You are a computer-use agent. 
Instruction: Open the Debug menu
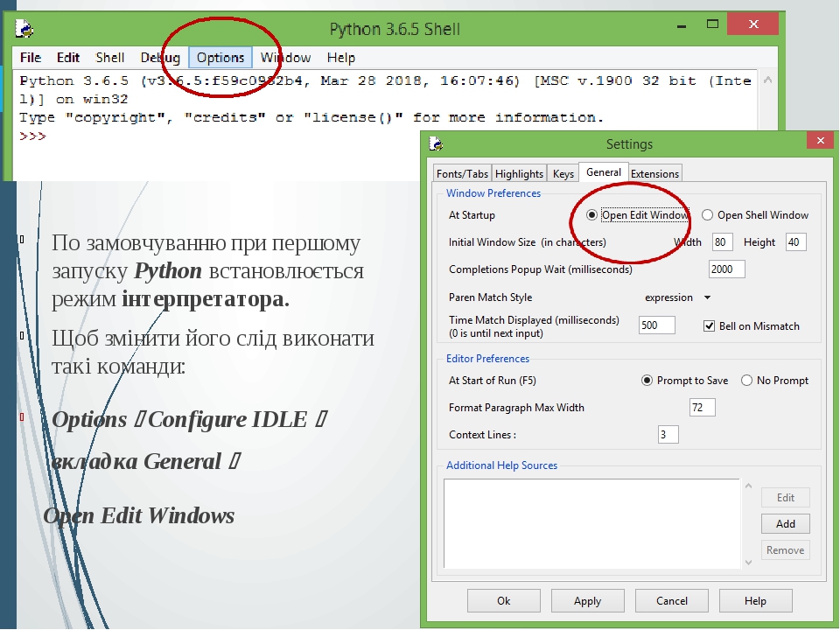160,58
